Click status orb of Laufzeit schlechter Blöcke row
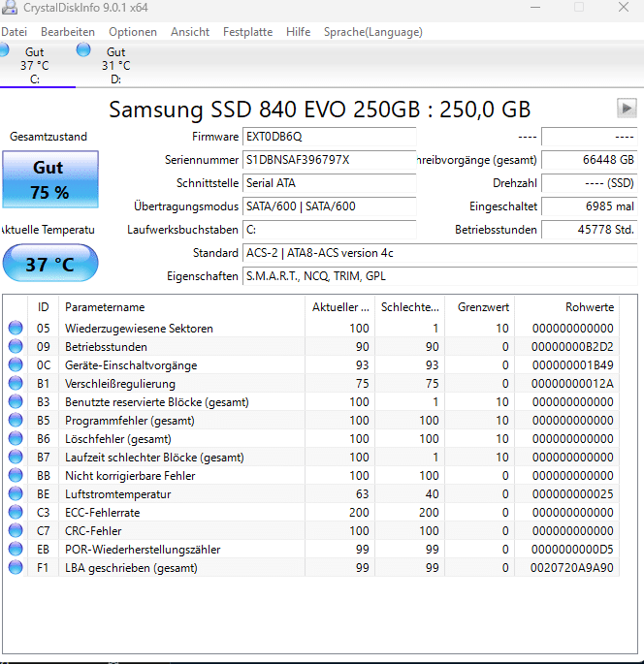Viewport: 644px width, 664px height. click(16, 457)
